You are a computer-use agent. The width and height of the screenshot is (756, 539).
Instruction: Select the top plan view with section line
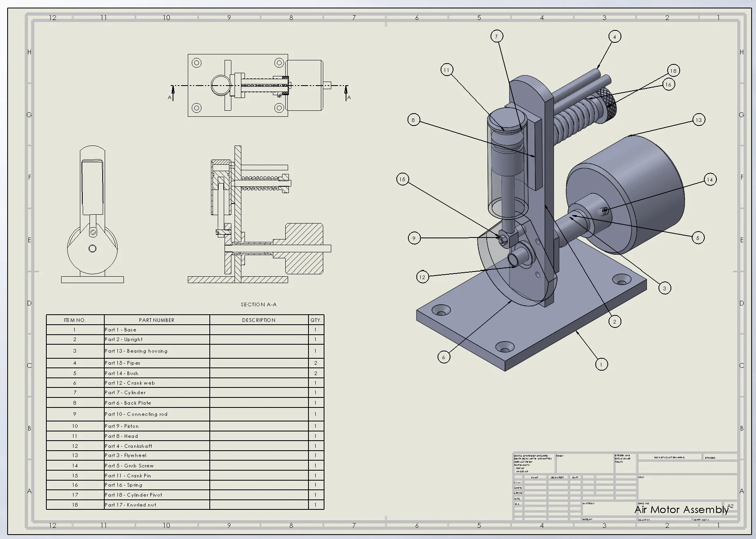pyautogui.click(x=260, y=85)
